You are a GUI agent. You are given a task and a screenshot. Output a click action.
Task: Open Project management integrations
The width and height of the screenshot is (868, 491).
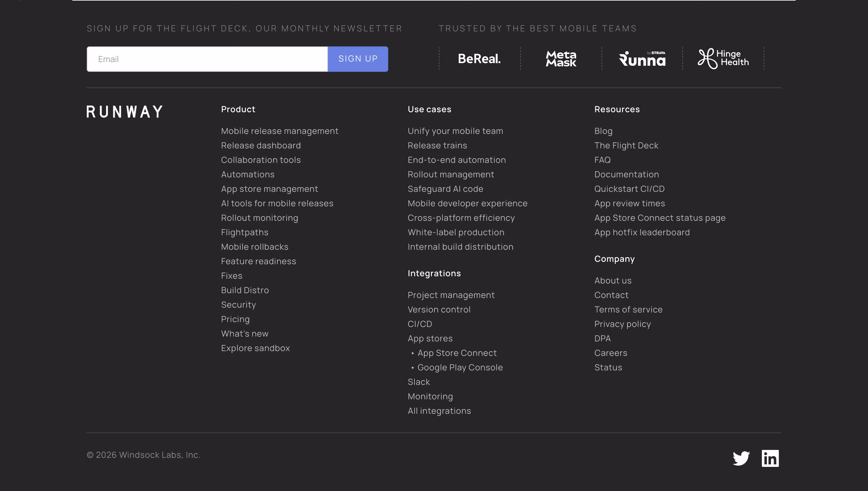[x=451, y=295]
